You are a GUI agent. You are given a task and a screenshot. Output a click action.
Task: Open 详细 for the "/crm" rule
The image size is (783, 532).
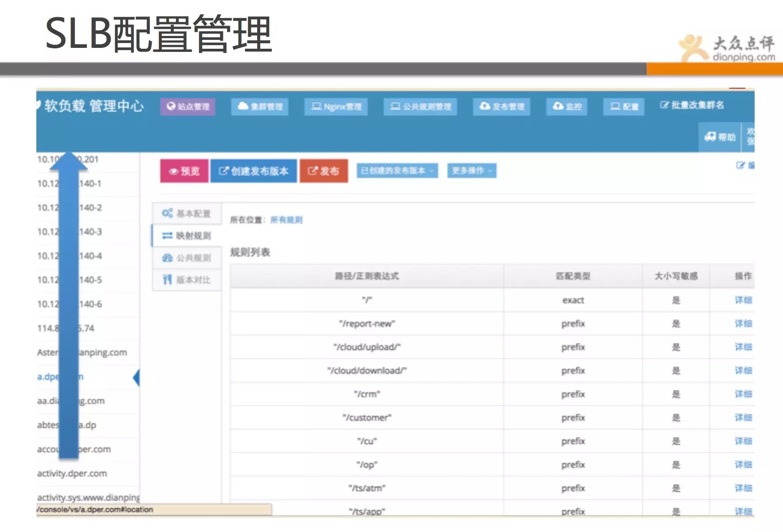point(744,394)
